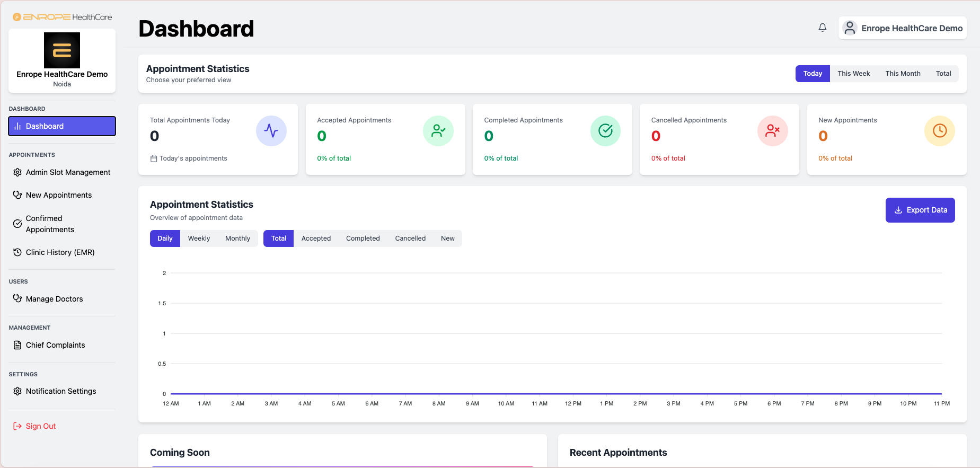Image resolution: width=980 pixels, height=468 pixels.
Task: Click the user-check icon on Accepted Appointments card
Action: pyautogui.click(x=438, y=131)
